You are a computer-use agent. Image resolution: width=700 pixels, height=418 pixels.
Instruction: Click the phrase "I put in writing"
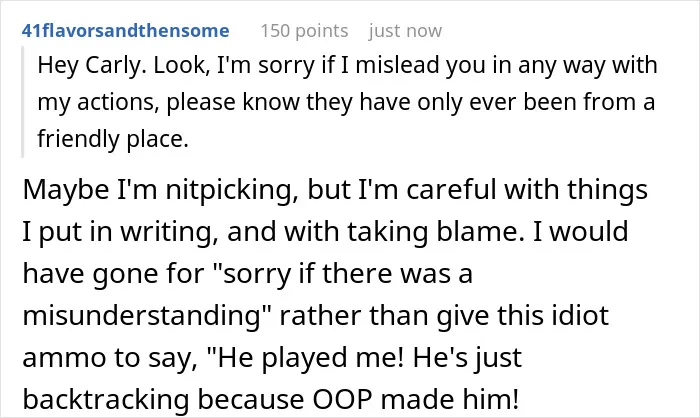tap(121, 232)
